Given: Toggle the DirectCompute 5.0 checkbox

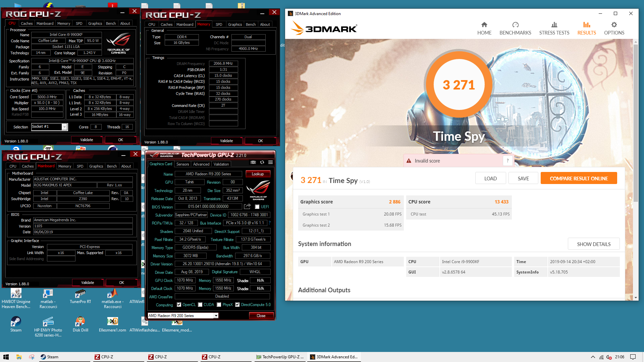Looking at the screenshot, I should 237,305.
